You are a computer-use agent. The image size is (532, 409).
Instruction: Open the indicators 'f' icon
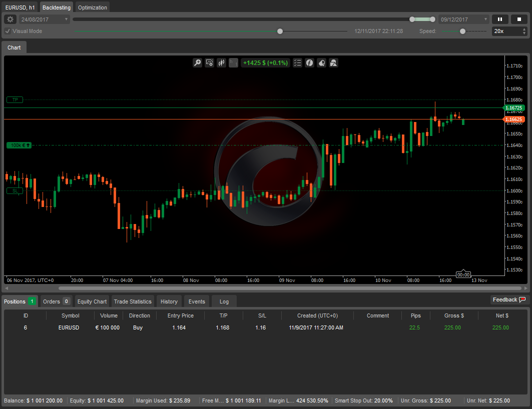coord(309,62)
